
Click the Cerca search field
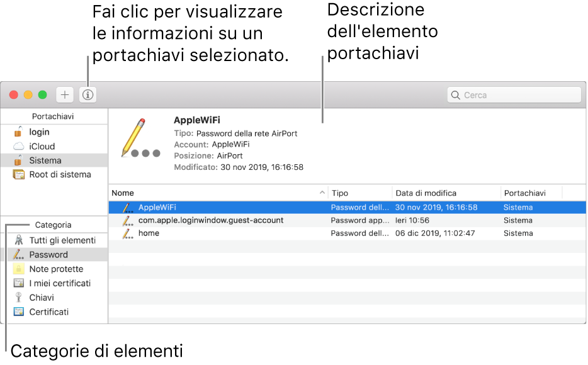point(514,95)
